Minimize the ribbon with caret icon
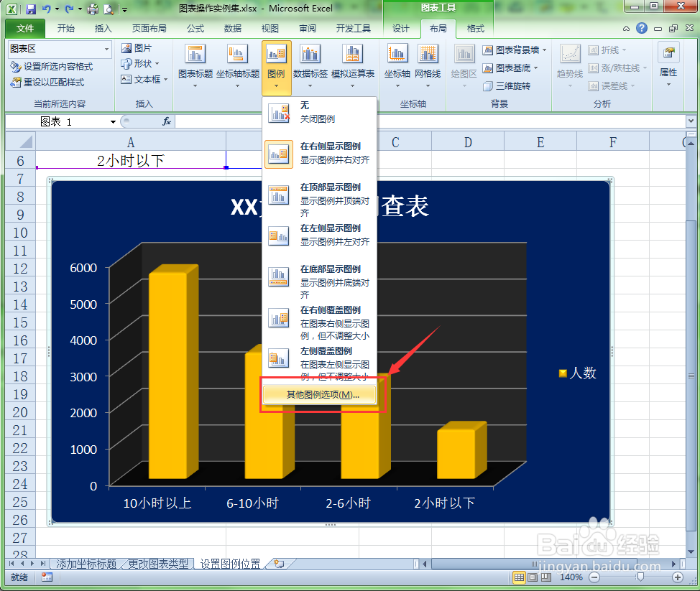This screenshot has width=700, height=591. [627, 29]
